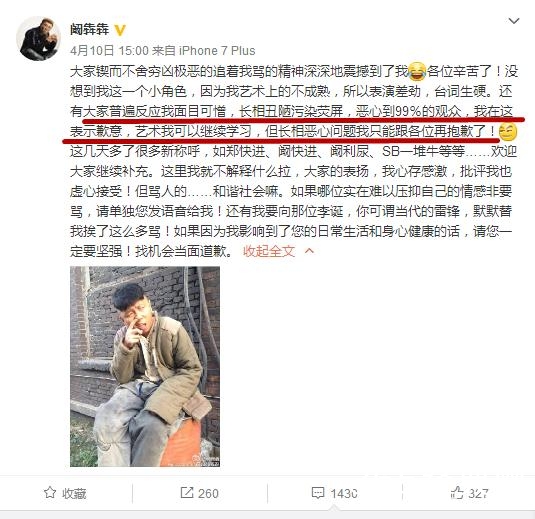Click the thumbs-up like icon
This screenshot has width=535, height=519.
457,492
